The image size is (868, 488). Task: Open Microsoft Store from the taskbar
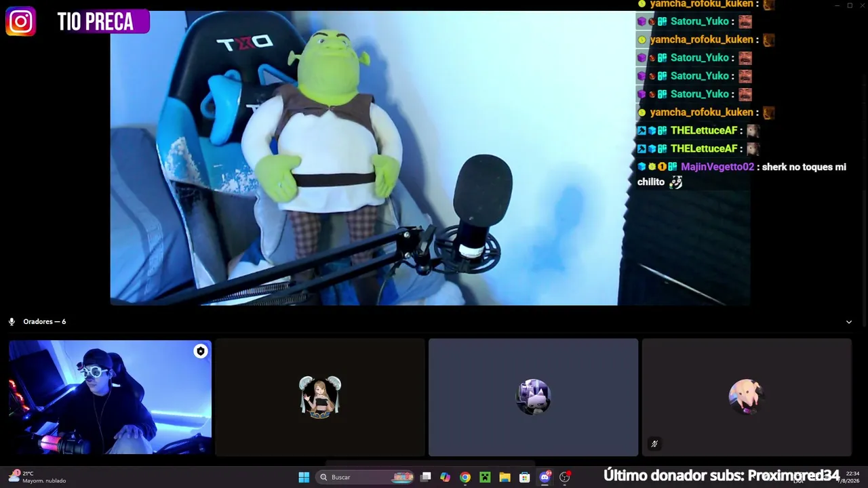click(x=524, y=477)
